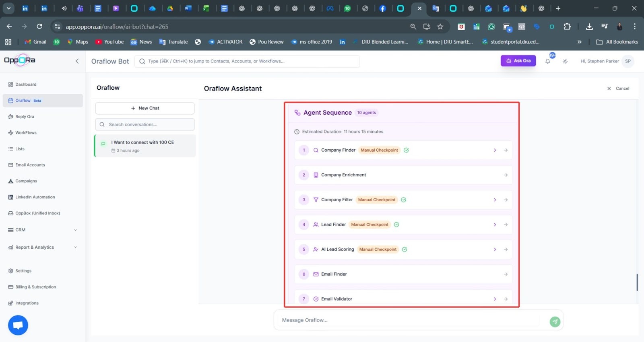
Task: Click the chat panel vertical scrollbar
Action: click(637, 282)
